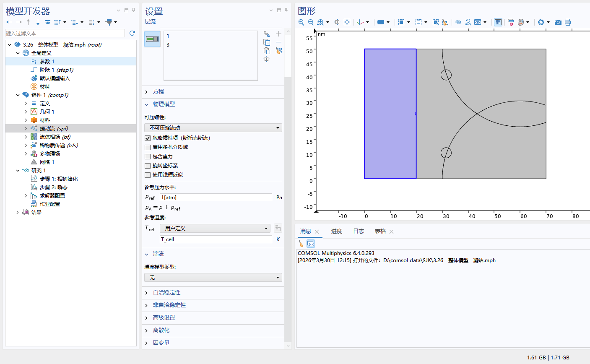Click zoom extents in graphics toolbar

347,22
